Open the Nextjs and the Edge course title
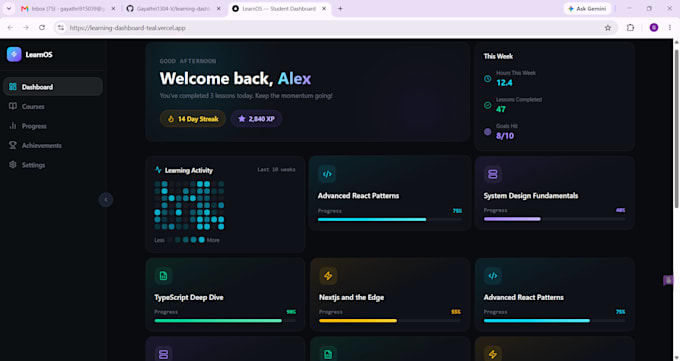This screenshot has height=361, width=680. 351,297
